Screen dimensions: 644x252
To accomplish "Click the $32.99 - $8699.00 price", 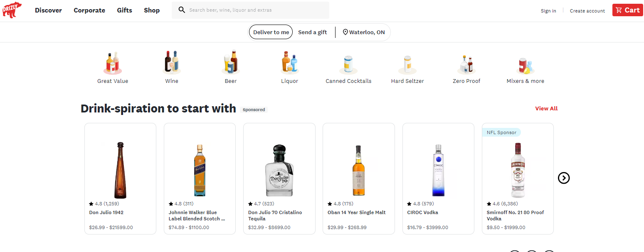I will [269, 227].
